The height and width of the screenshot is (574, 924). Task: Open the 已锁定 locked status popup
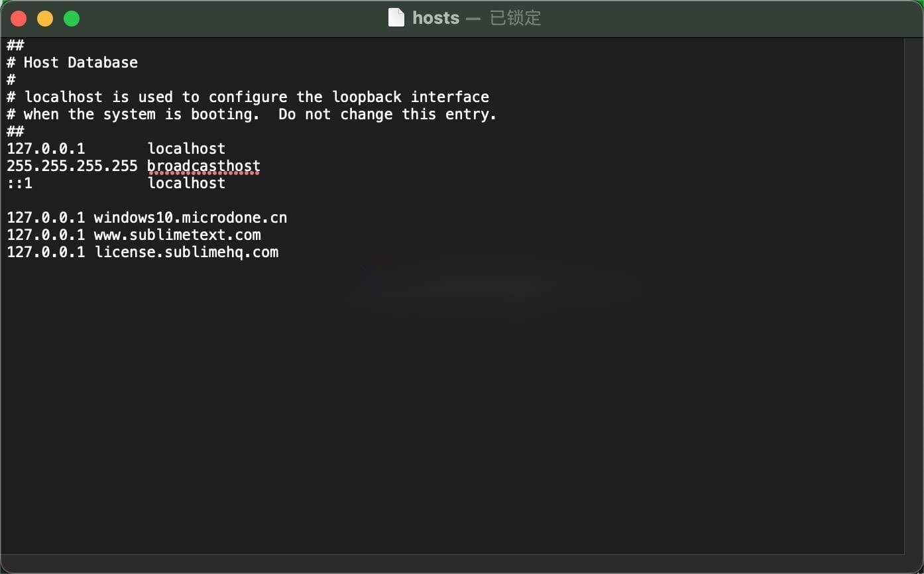tap(515, 18)
